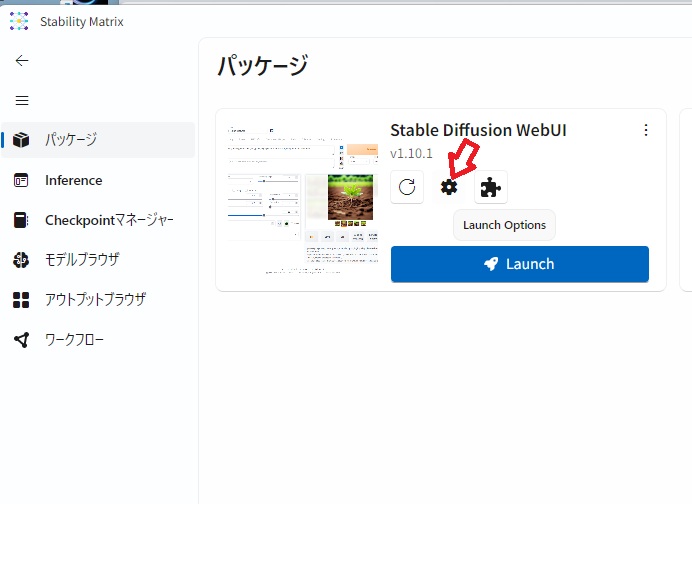Click the ワークフロー paper plane icon
The height and width of the screenshot is (572, 692).
(x=22, y=340)
